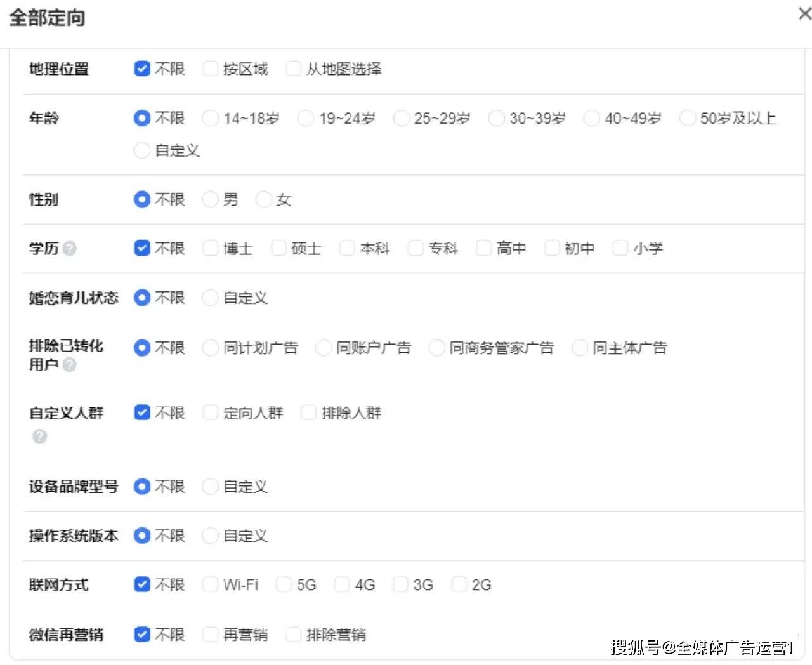The height and width of the screenshot is (665, 812).
Task: Enable 从地图选择 for location
Action: (x=294, y=69)
